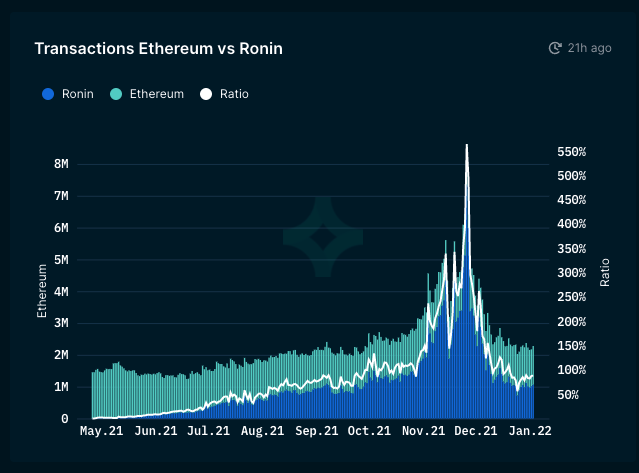The height and width of the screenshot is (473, 639).
Task: Click the refresh clock icon
Action: [x=555, y=48]
